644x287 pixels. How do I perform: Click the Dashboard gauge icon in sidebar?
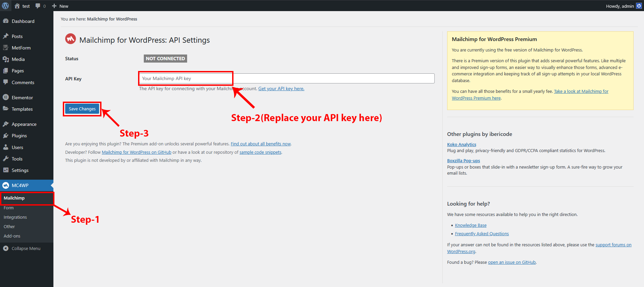pyautogui.click(x=6, y=21)
